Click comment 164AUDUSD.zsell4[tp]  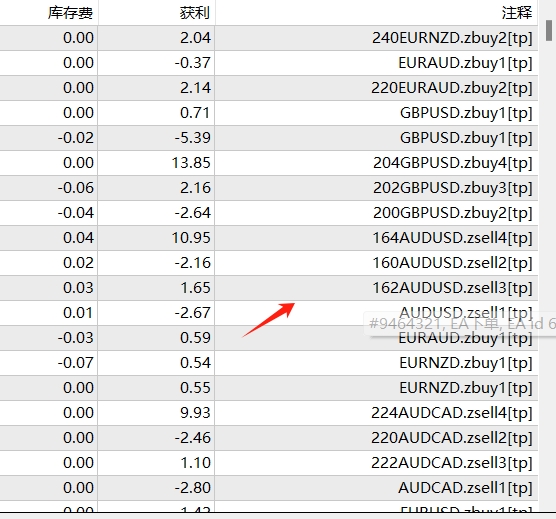click(452, 238)
